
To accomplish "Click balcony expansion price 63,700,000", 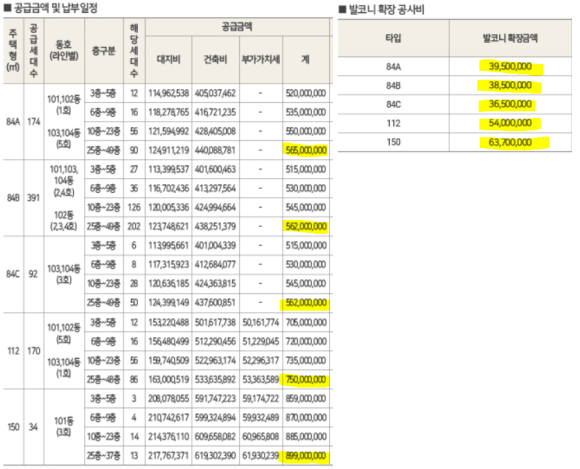I will click(x=510, y=142).
